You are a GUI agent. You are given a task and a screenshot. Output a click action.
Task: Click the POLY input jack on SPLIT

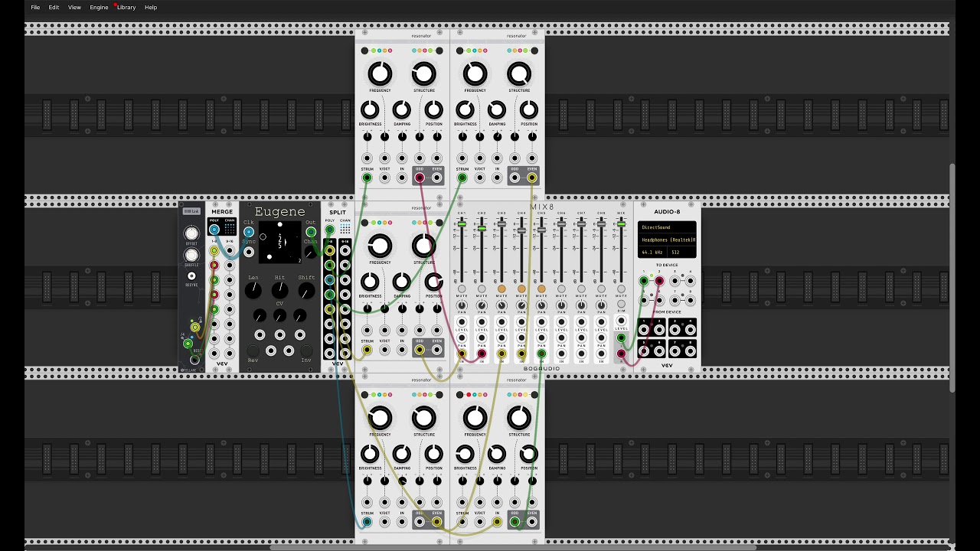click(330, 230)
